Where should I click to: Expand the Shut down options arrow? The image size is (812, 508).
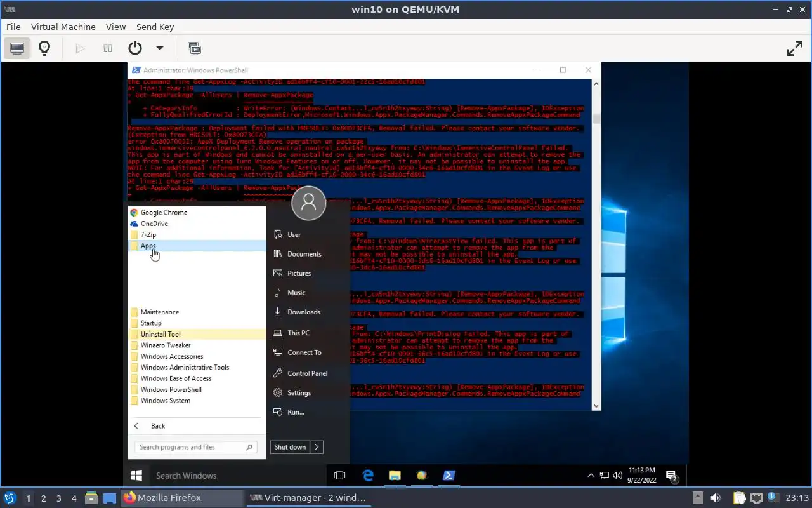(317, 447)
